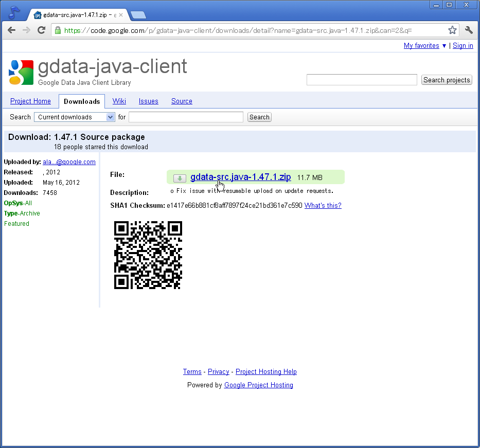
Task: Maximize the browser window
Action: [449, 5]
